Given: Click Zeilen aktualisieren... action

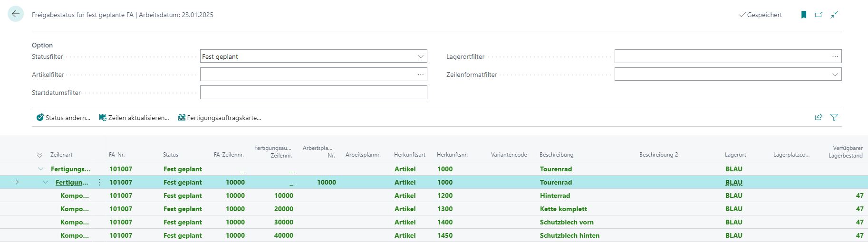Looking at the screenshot, I should 134,118.
